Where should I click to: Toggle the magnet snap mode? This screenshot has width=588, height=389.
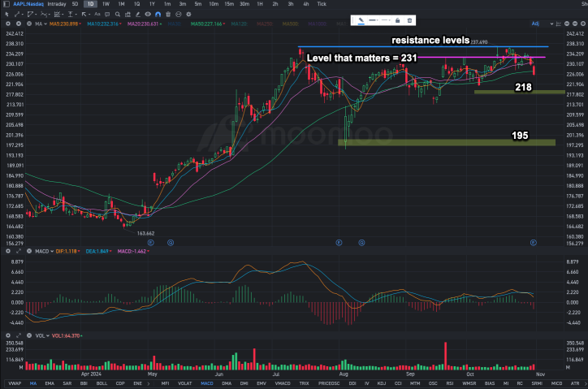pos(158,15)
